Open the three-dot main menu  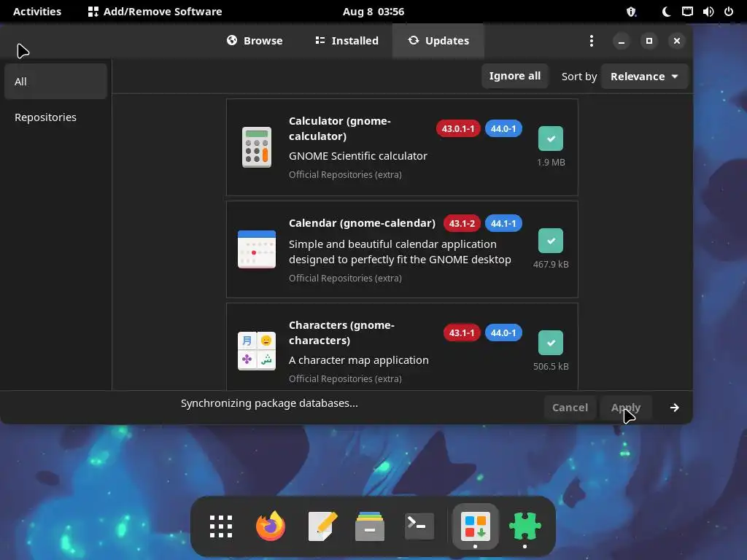[591, 41]
